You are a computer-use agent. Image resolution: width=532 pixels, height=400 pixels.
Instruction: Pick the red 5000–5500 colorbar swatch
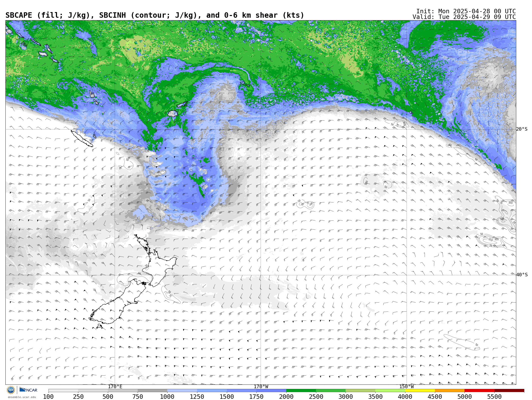pyautogui.click(x=479, y=391)
